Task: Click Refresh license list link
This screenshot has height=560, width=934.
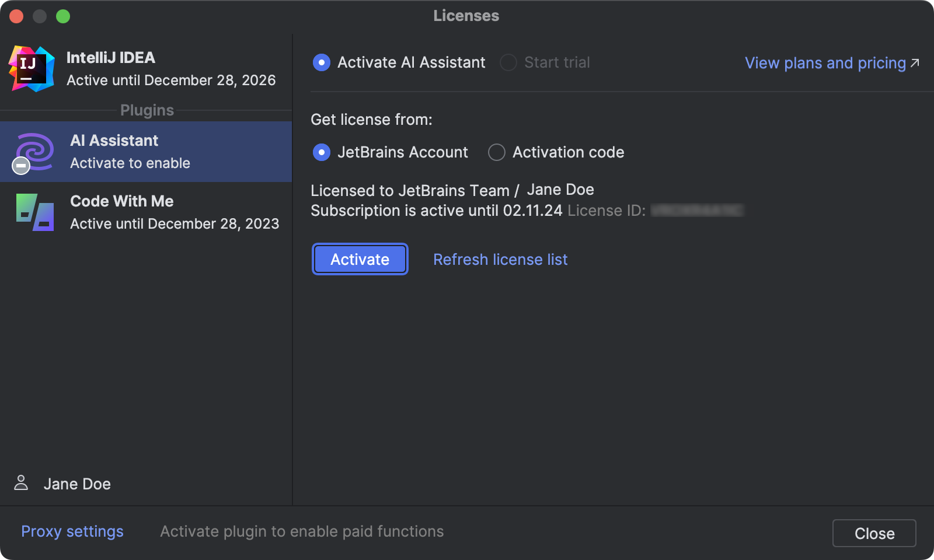Action: coord(500,260)
